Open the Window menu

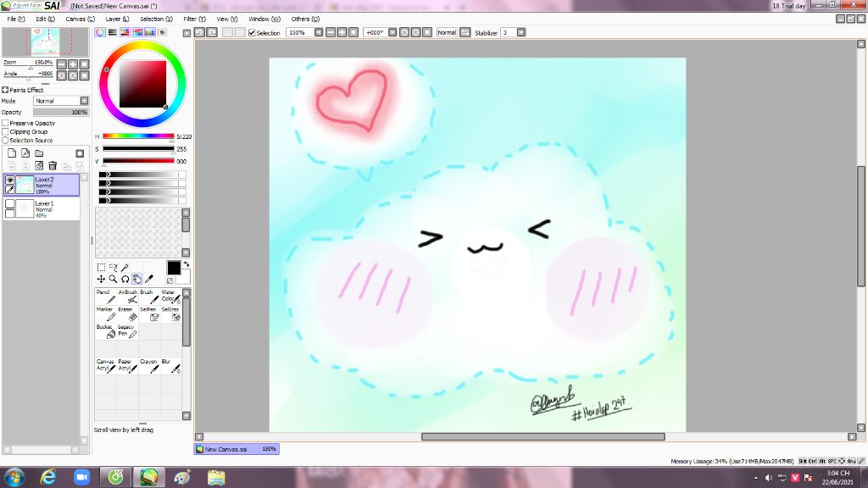click(x=264, y=19)
